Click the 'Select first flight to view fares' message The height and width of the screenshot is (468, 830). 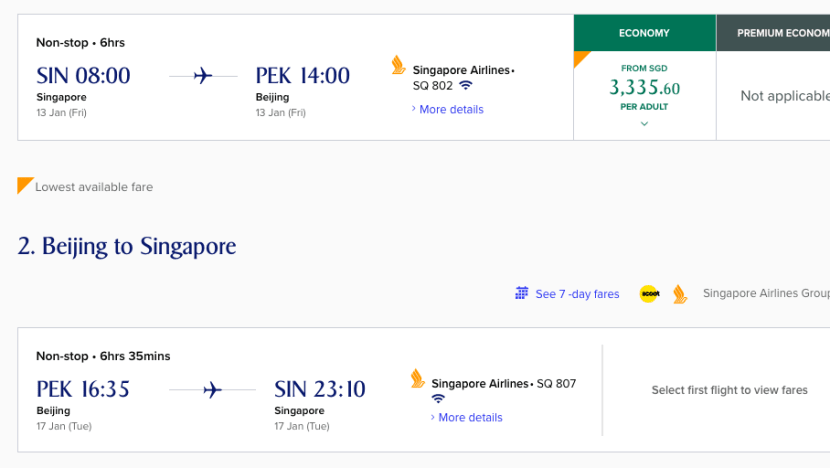tap(729, 390)
